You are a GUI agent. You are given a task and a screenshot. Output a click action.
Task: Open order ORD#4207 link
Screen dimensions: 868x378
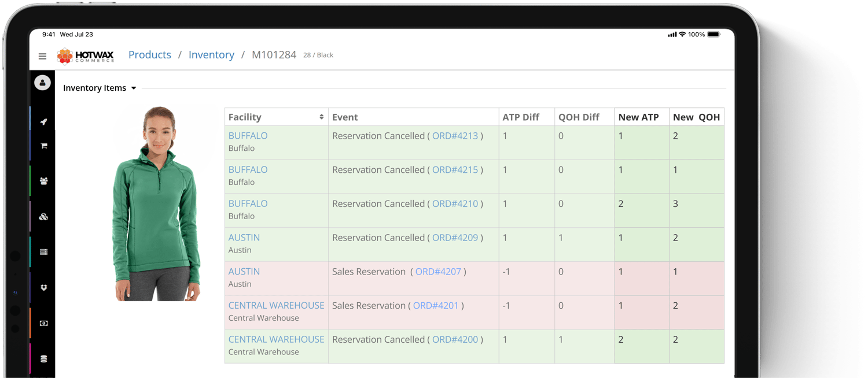[438, 272]
